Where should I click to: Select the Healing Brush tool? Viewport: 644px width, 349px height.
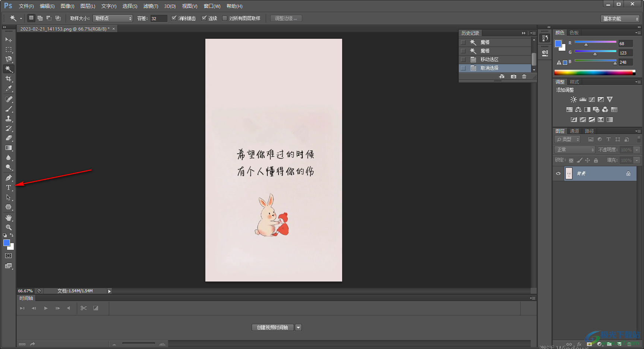pos(9,99)
